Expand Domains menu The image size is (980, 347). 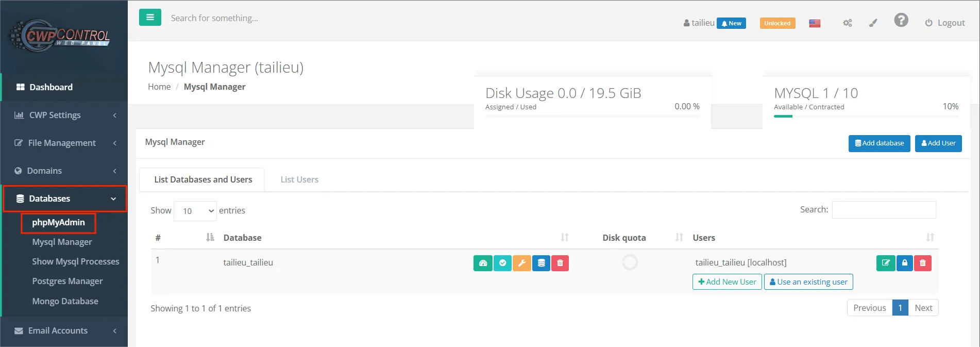coord(64,171)
